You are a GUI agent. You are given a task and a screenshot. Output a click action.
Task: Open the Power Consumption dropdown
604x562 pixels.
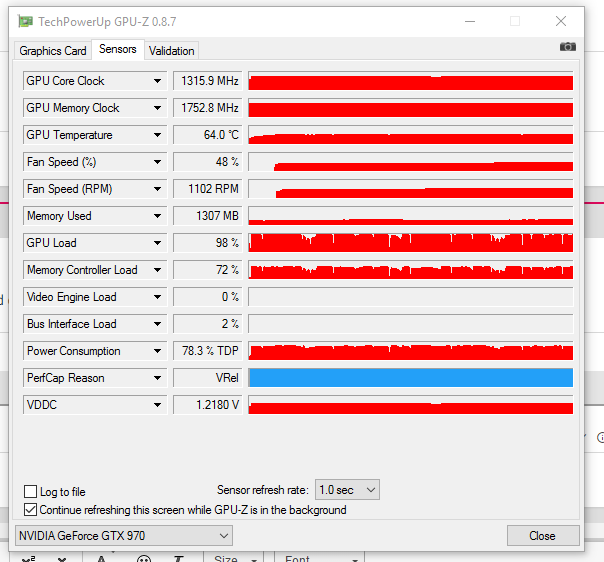[x=157, y=351]
